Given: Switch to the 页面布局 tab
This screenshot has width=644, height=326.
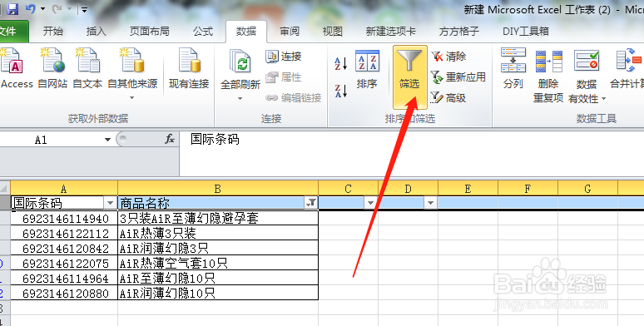Looking at the screenshot, I should (149, 32).
